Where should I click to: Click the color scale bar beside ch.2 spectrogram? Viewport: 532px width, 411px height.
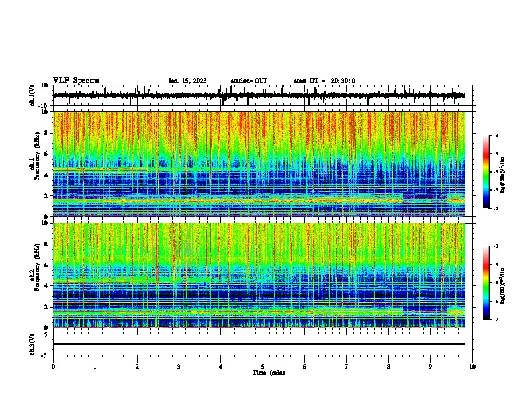click(486, 283)
